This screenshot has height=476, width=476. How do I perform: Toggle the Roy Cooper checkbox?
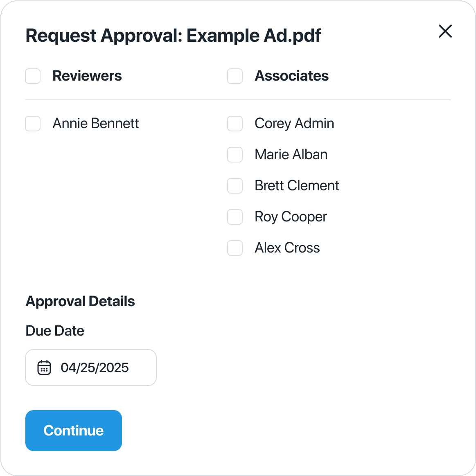coord(235,217)
